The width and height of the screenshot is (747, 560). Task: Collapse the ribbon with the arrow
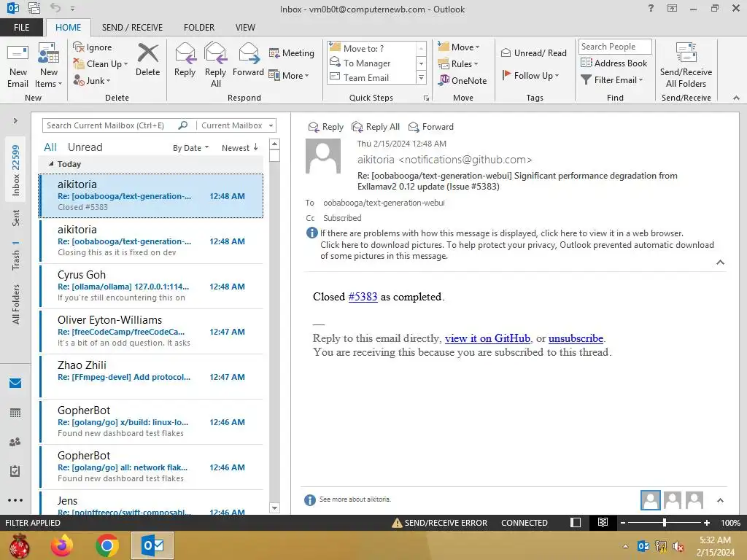click(736, 98)
